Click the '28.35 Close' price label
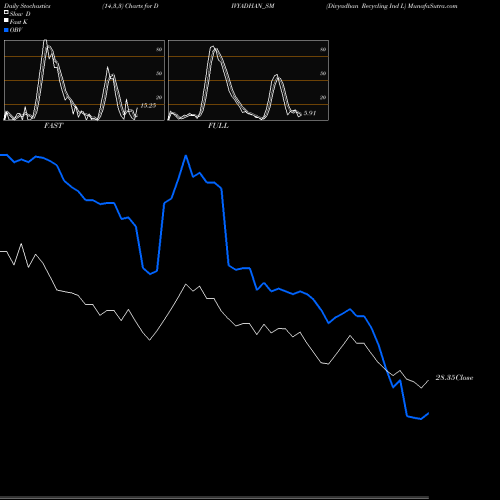Screen dimensions: 500x500 pyautogui.click(x=454, y=378)
